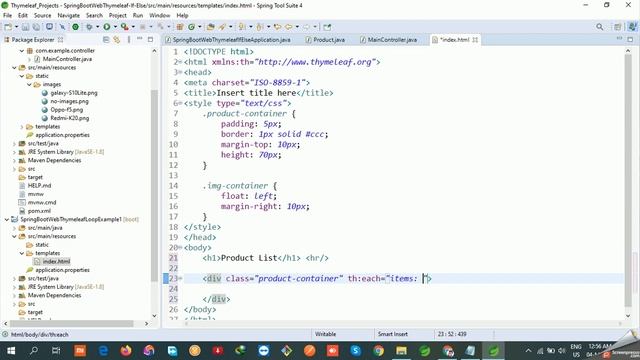Viewport: 640px width, 360px height.
Task: Select Redmi-K20.png file
Action: point(69,118)
